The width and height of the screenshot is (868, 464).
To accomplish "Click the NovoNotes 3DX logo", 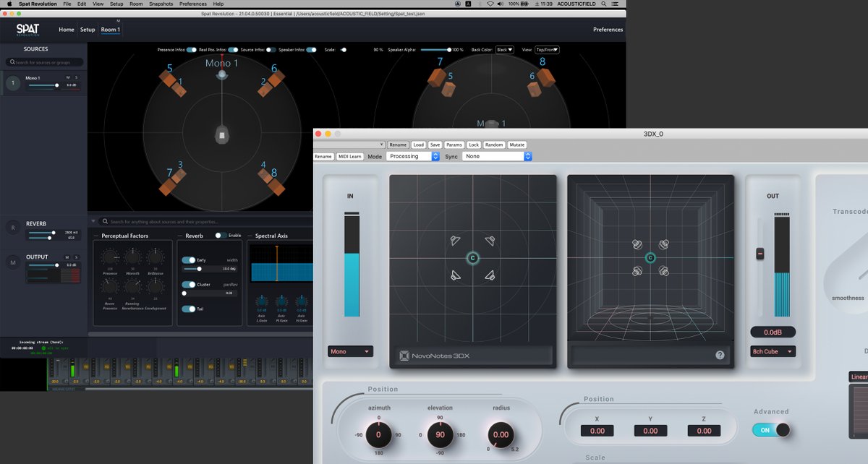I will [x=434, y=356].
